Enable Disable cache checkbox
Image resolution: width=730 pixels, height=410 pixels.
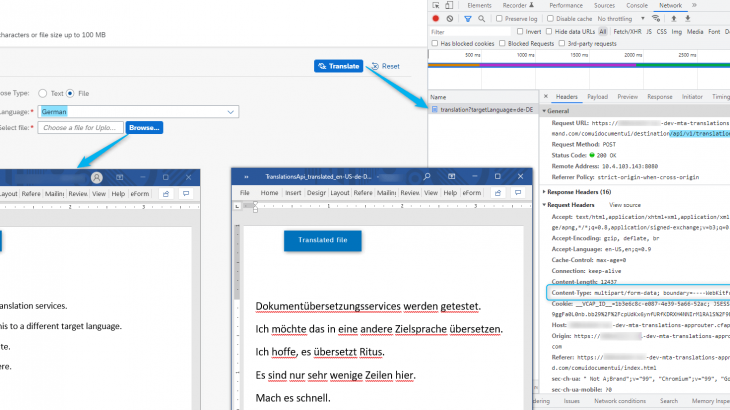point(550,19)
